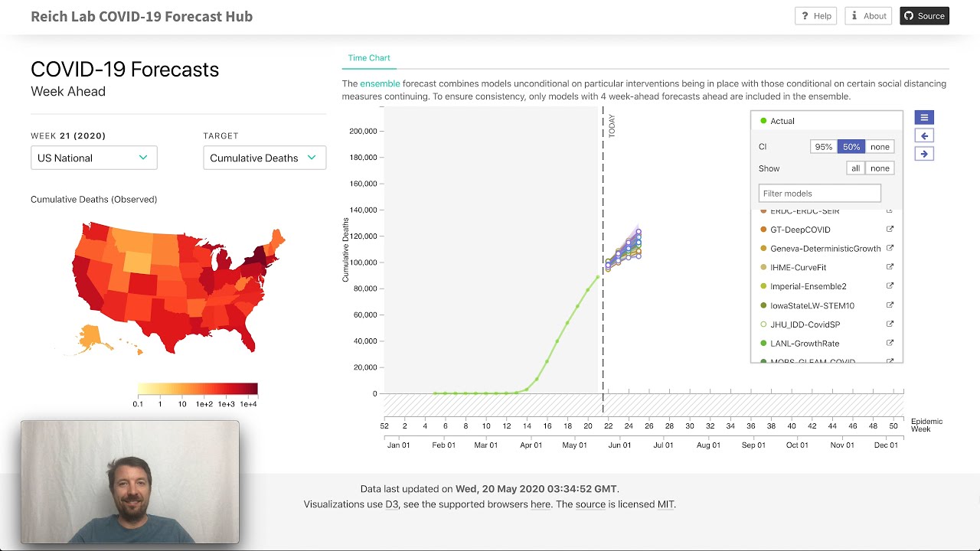The image size is (980, 551).
Task: Expand the Cumulative Deaths target dropdown
Action: pos(264,158)
